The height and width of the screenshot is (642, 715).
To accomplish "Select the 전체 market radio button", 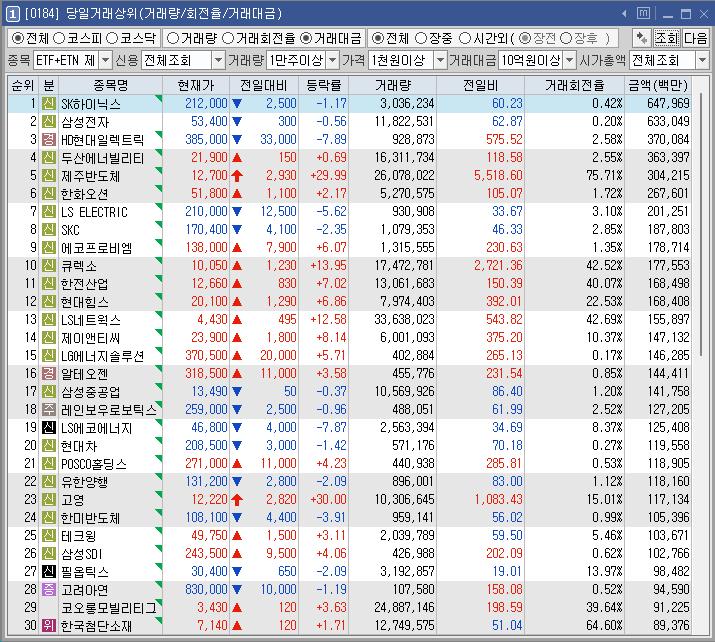I will [x=17, y=38].
